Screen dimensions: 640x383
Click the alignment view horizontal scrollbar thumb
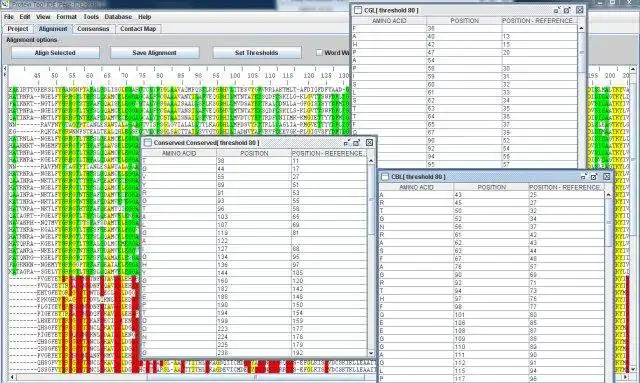(x=256, y=377)
